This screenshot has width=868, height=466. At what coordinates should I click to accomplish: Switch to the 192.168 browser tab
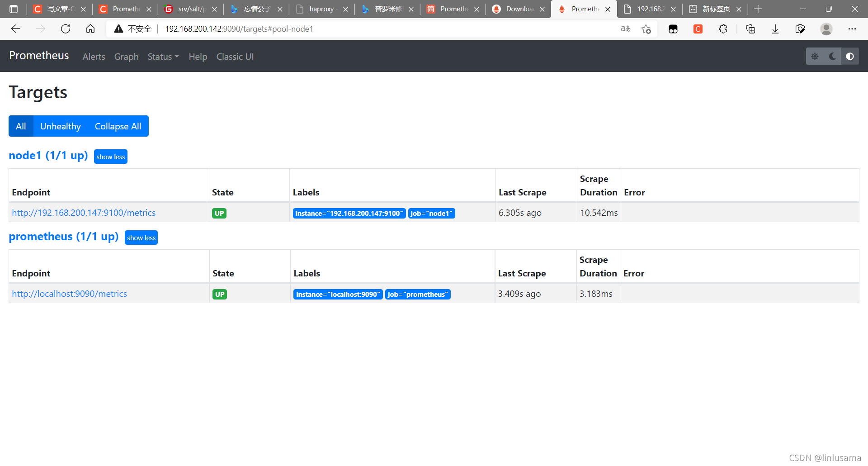[651, 9]
